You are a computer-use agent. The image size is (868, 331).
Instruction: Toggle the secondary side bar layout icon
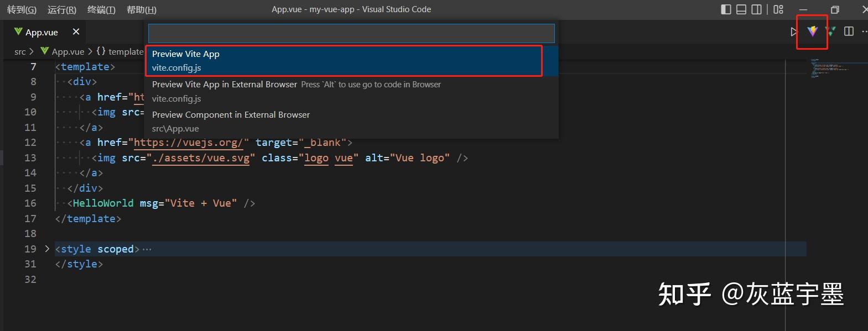click(756, 9)
